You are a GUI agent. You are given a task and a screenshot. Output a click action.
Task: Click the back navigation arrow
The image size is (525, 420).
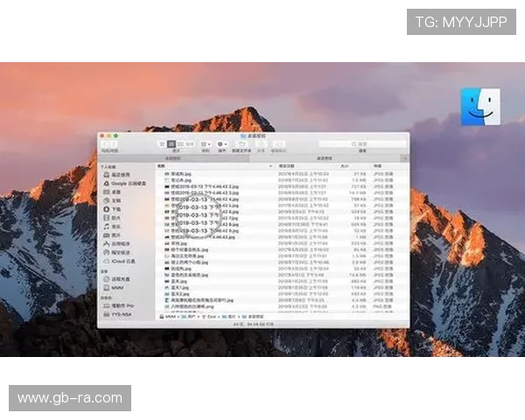click(105, 144)
